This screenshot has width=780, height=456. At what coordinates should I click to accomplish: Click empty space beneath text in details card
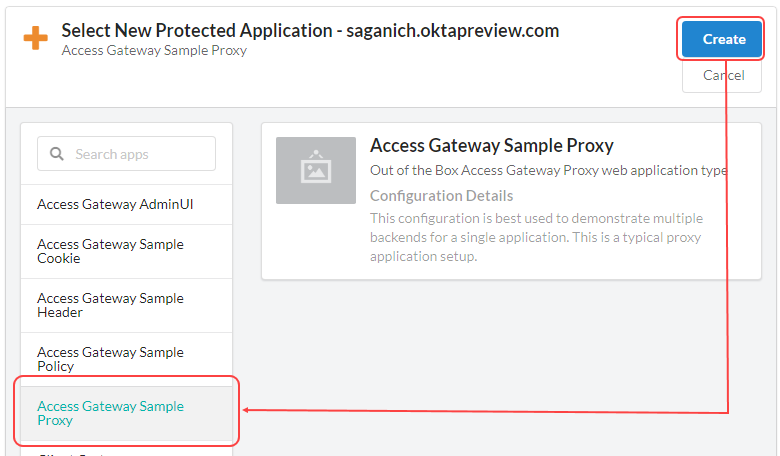pos(500,272)
